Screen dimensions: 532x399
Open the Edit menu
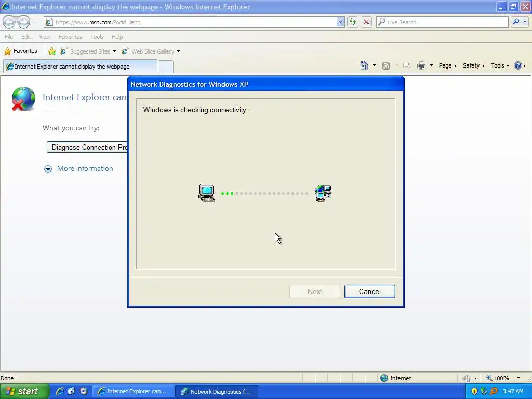coord(26,37)
